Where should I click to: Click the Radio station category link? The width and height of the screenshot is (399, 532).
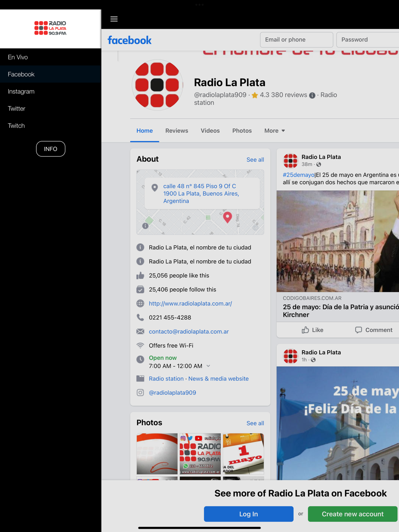(x=166, y=378)
